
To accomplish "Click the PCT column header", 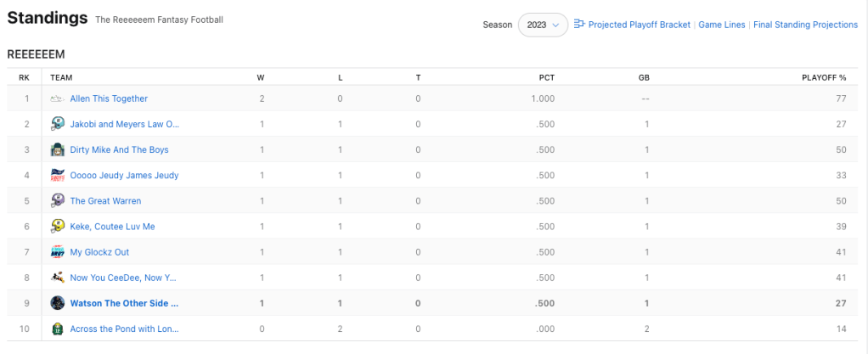I will pyautogui.click(x=546, y=77).
